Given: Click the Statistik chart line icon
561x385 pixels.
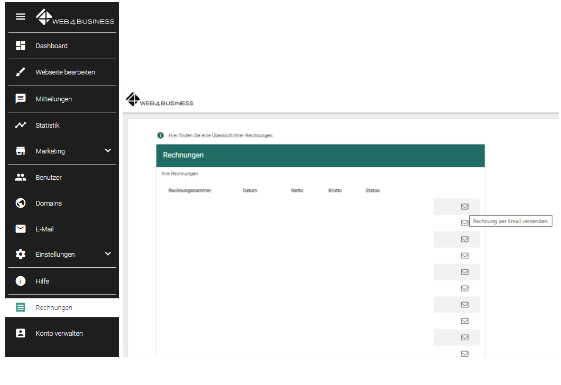Looking at the screenshot, I should (x=20, y=125).
